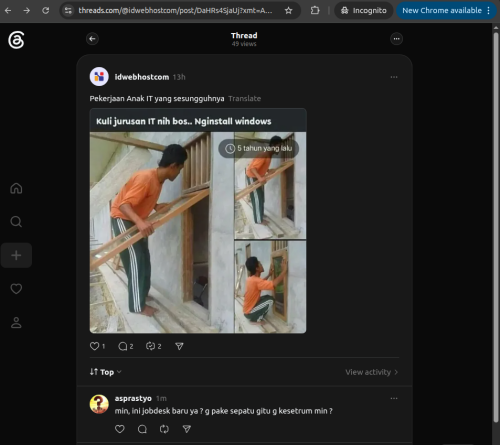Go back with thread back arrow
This screenshot has height=445, width=500.
(92, 39)
